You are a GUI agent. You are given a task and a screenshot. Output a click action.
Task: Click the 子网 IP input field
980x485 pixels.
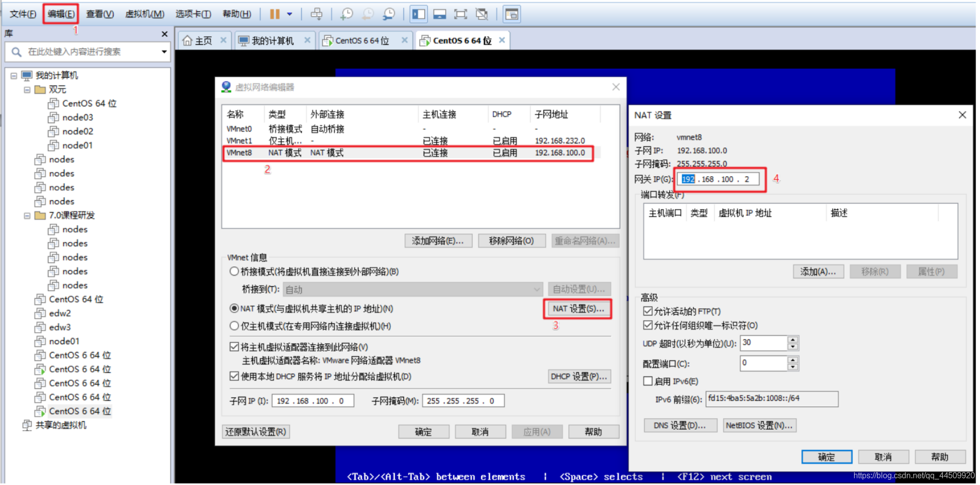[313, 401]
